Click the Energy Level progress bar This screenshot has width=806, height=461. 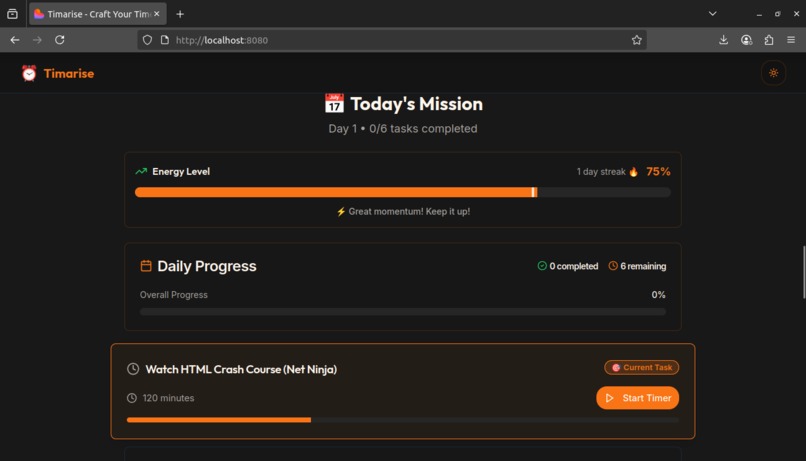coord(402,192)
